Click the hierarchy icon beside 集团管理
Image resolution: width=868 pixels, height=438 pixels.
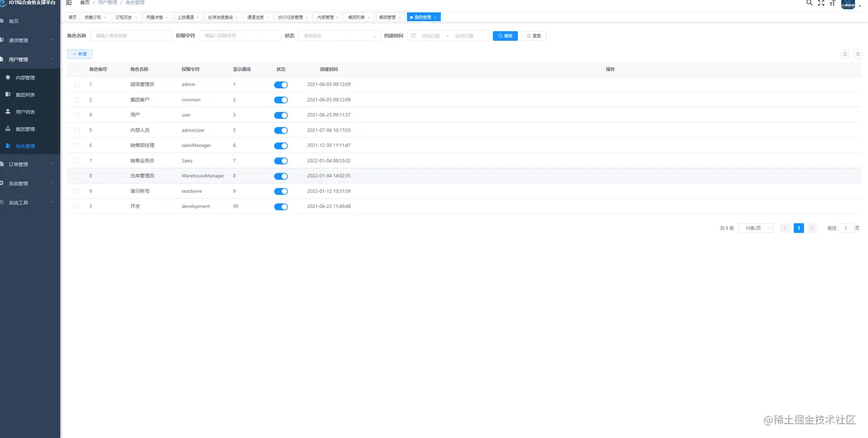click(x=7, y=129)
